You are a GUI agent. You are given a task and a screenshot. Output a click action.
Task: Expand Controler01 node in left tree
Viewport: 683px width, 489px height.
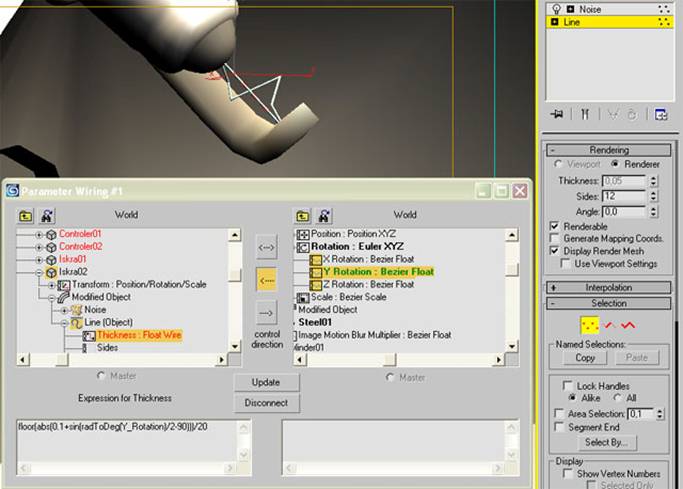point(39,234)
